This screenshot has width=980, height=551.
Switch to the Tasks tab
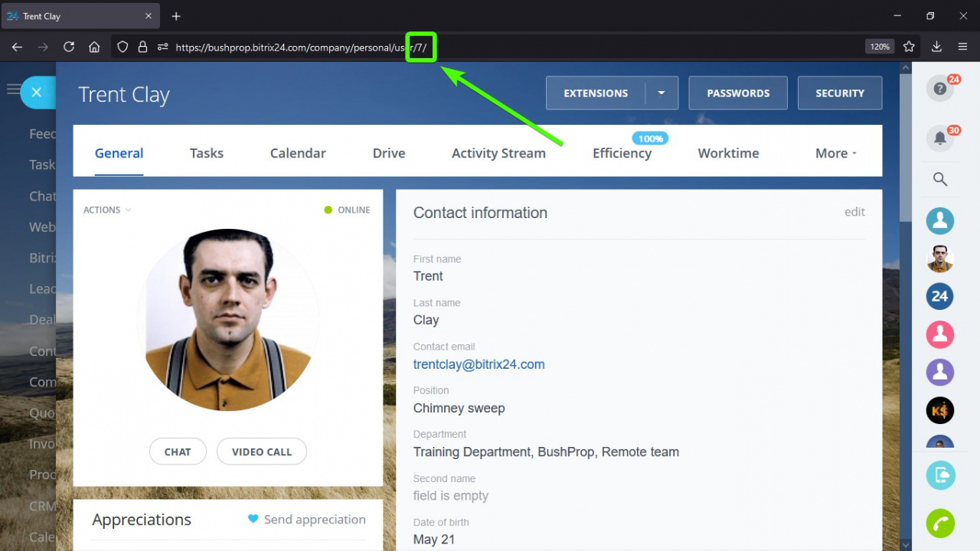[x=207, y=153]
